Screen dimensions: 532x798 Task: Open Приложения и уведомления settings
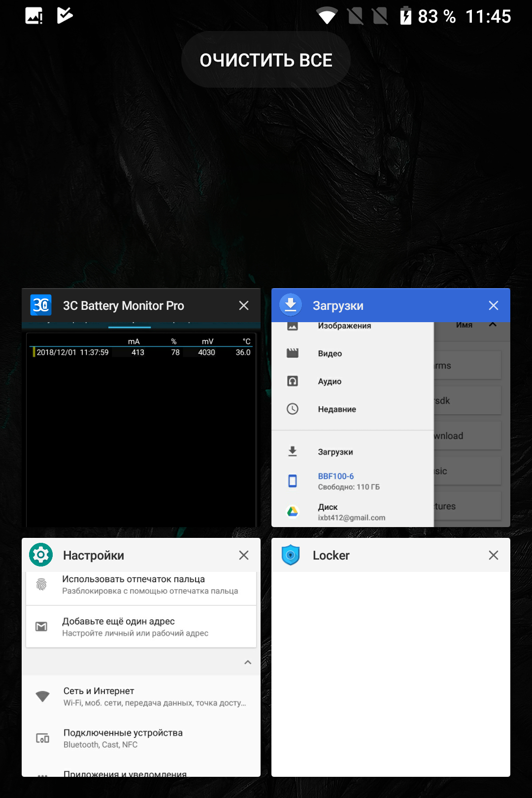coord(141,770)
